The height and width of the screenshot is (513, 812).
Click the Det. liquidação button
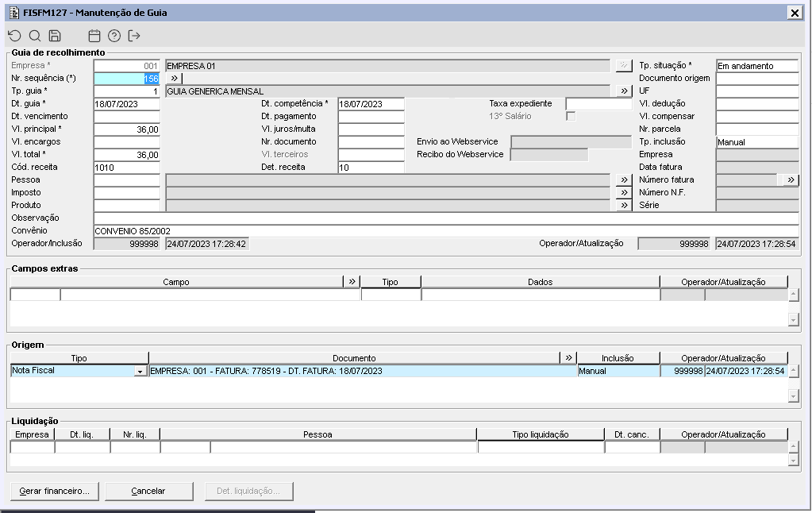[248, 491]
